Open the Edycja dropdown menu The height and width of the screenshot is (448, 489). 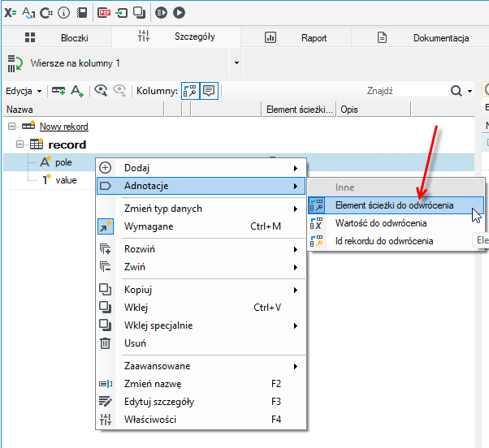tap(24, 91)
